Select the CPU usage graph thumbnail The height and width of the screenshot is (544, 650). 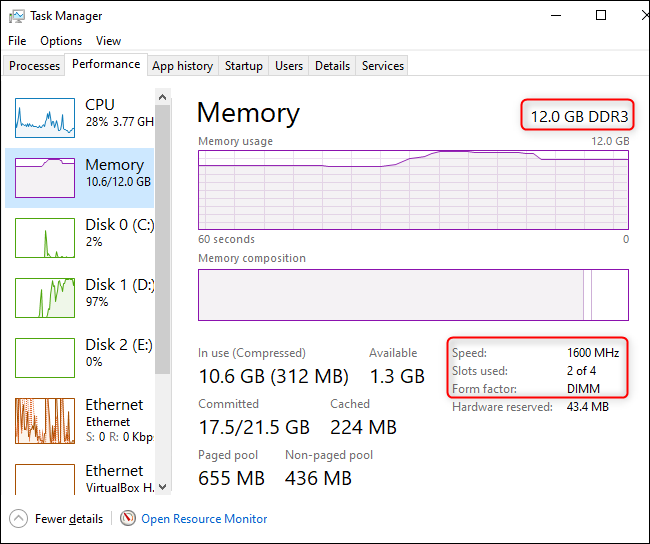tap(45, 117)
